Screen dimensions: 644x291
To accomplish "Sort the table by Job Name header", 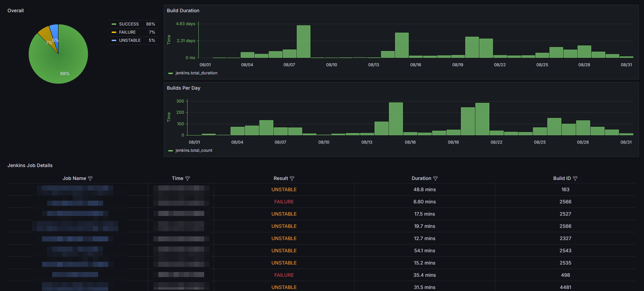I will click(74, 178).
